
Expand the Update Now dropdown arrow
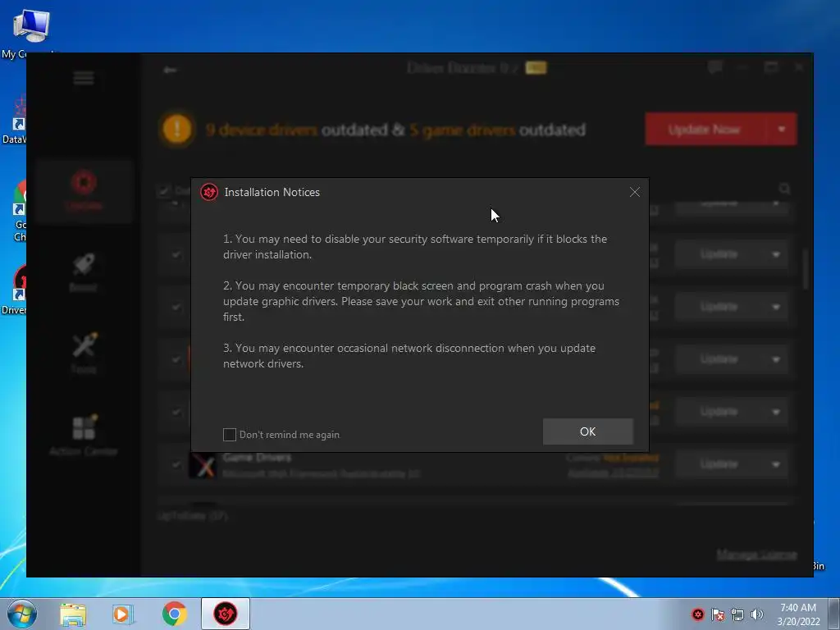[782, 129]
